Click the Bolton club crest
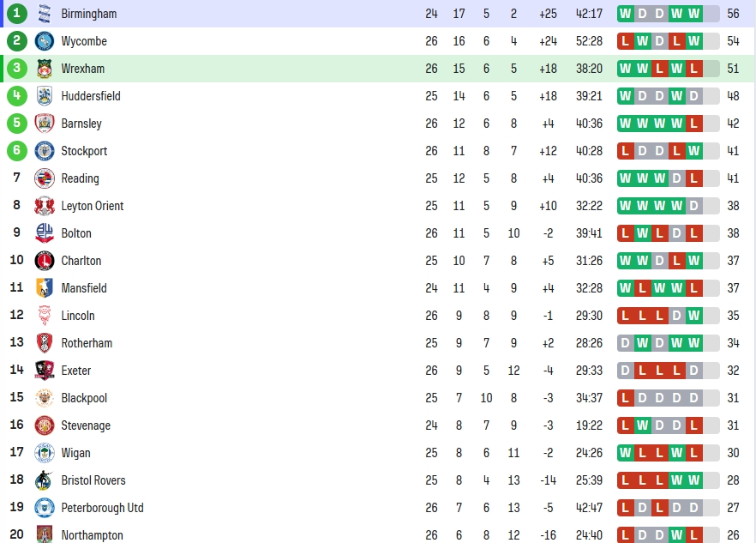The height and width of the screenshot is (543, 756). click(x=45, y=233)
